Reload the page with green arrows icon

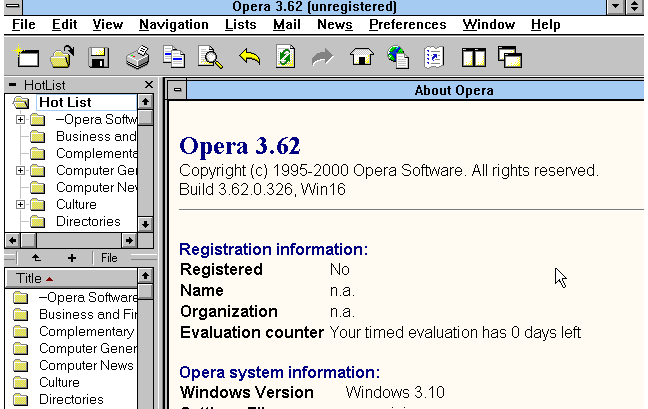(286, 57)
